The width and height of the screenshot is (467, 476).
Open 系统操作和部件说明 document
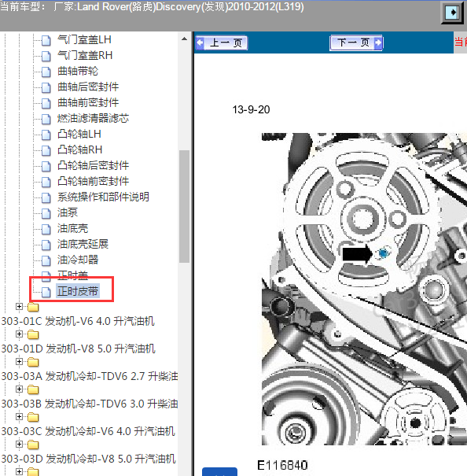pos(103,197)
